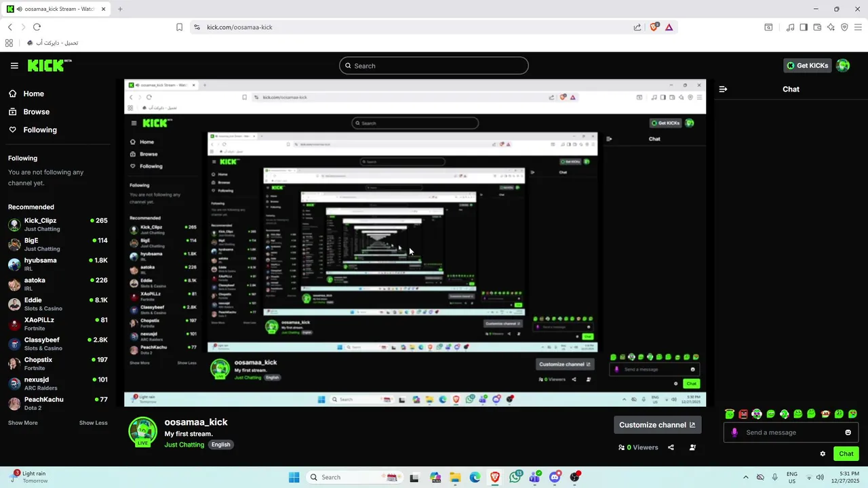Open XAoPiLLz Fortnite channel

pos(58,324)
